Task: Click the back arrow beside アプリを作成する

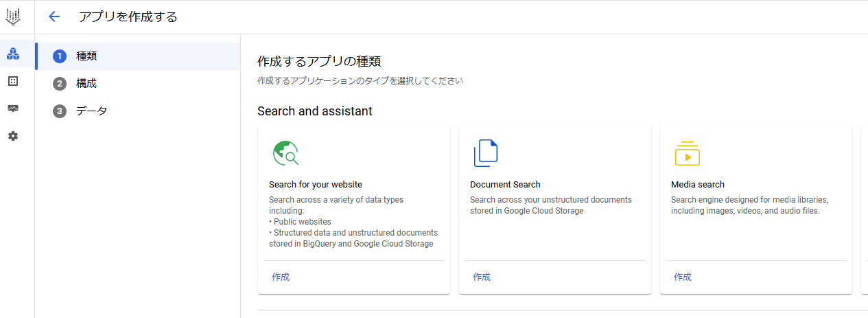Action: (x=54, y=16)
